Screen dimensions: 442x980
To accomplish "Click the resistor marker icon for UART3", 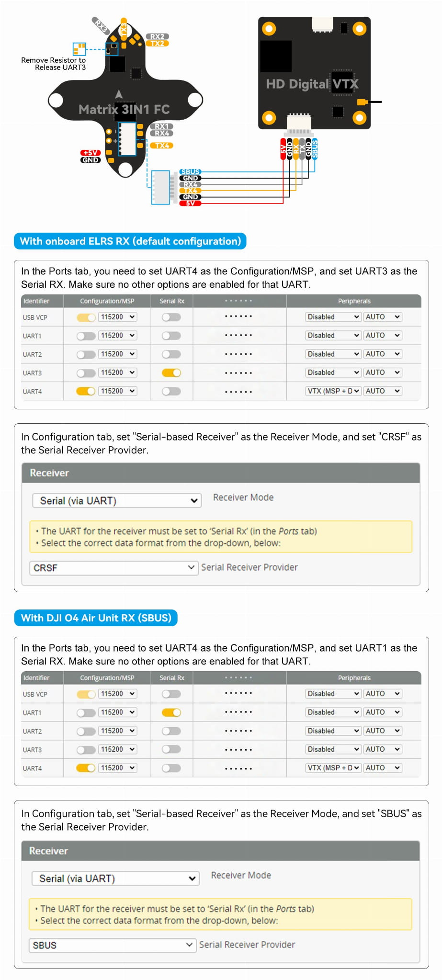I will point(79,48).
